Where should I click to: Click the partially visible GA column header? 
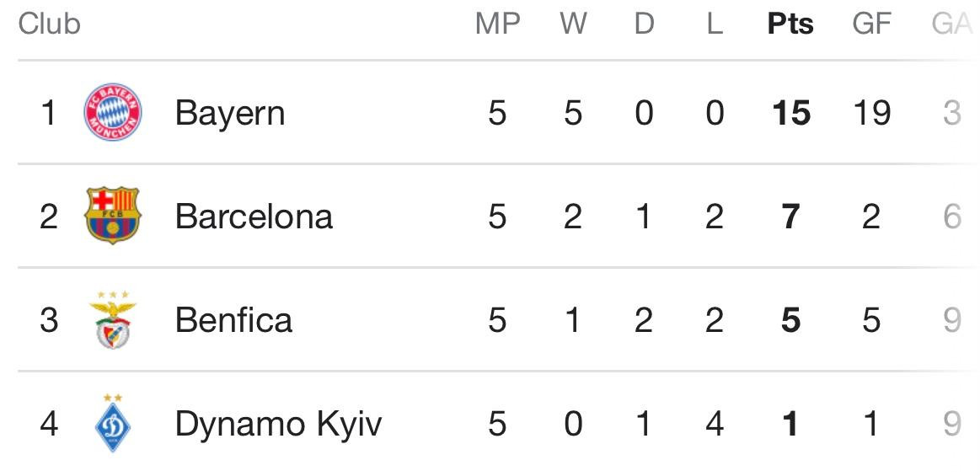(x=952, y=24)
